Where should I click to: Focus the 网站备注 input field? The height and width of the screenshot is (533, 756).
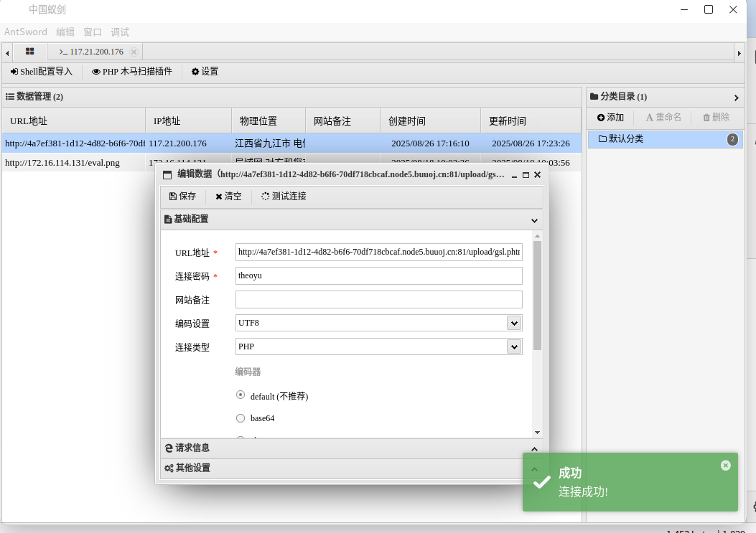coord(379,299)
